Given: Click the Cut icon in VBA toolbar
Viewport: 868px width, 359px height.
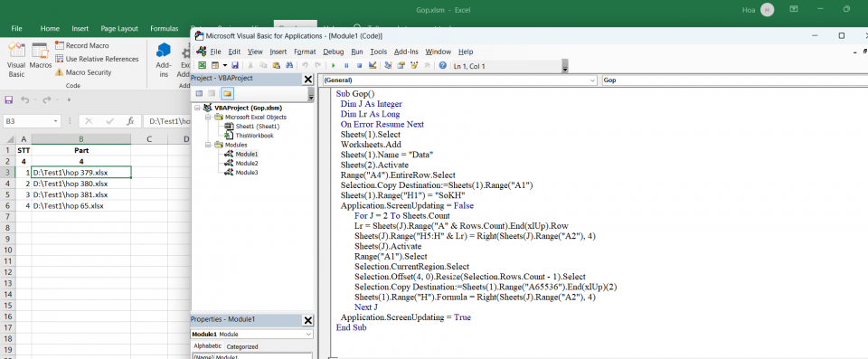Looking at the screenshot, I should [250, 65].
